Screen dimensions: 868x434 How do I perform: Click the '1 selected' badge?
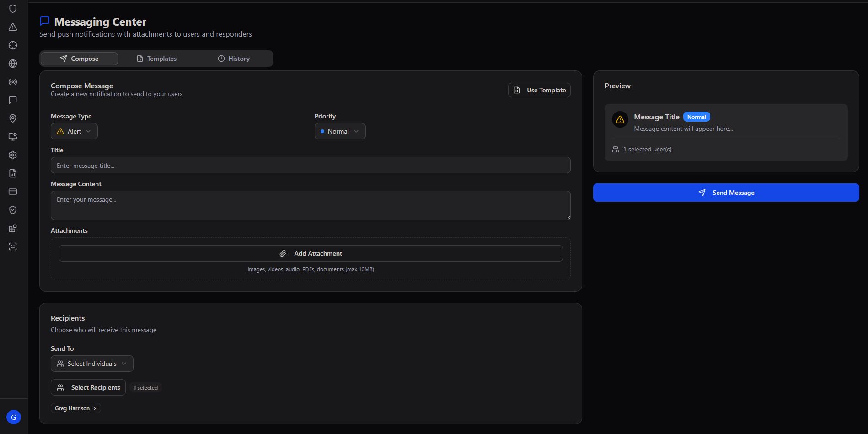pos(145,388)
